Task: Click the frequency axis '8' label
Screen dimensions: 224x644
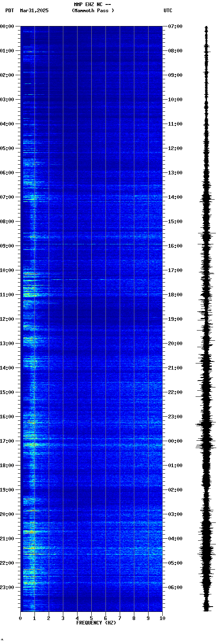Action: tap(134, 618)
